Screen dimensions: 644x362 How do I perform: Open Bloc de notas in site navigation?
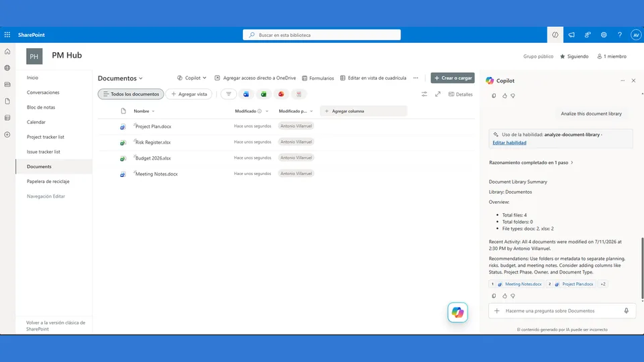(41, 107)
